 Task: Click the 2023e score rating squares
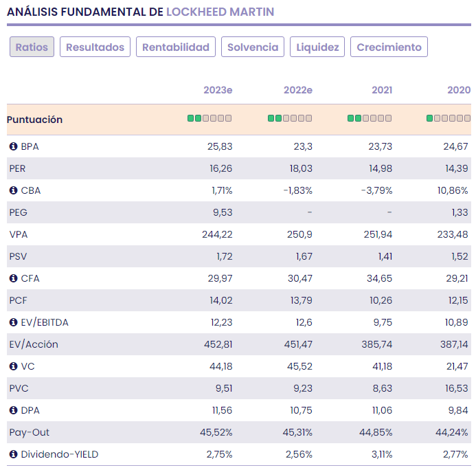209,119
